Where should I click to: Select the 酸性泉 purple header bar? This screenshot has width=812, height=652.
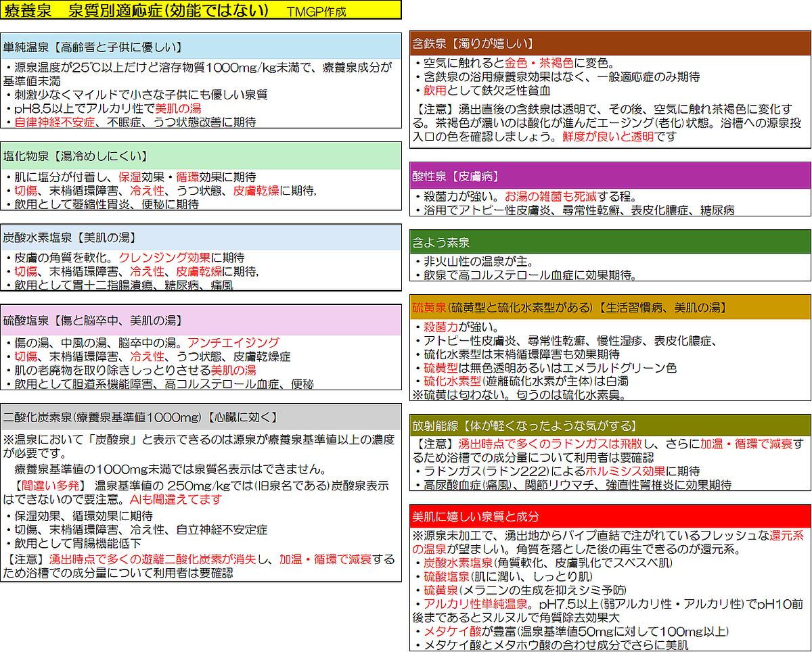[x=610, y=177]
